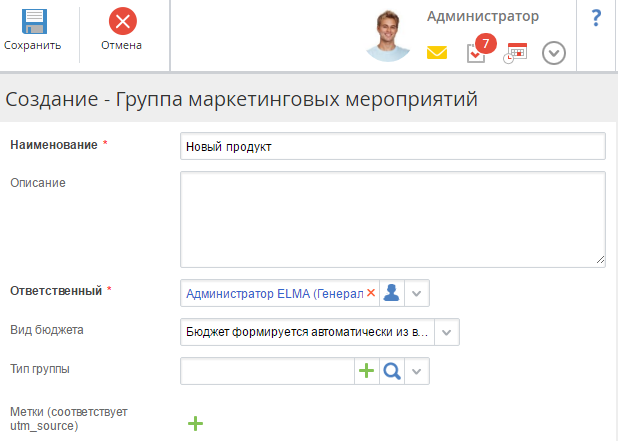Open tasks icon with the 7 badge
This screenshot has width=618, height=441.
coord(477,52)
